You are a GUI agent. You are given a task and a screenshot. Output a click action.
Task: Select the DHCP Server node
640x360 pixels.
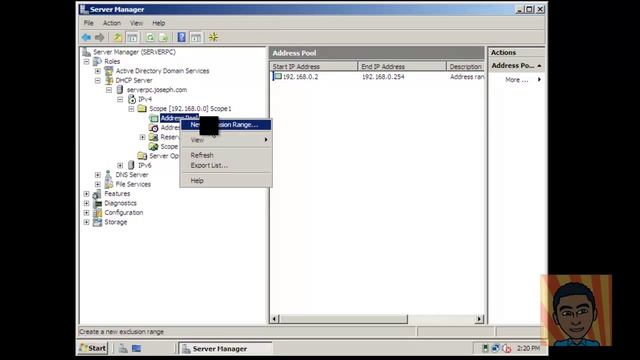click(133, 80)
